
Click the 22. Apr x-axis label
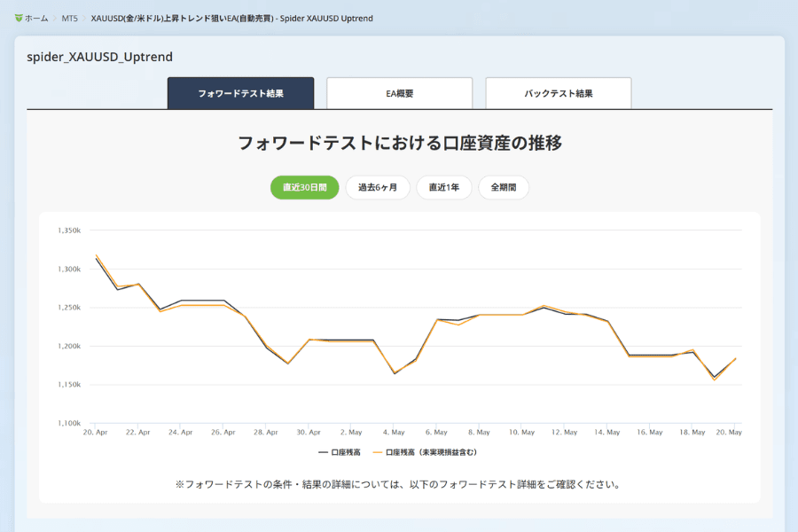pos(138,432)
